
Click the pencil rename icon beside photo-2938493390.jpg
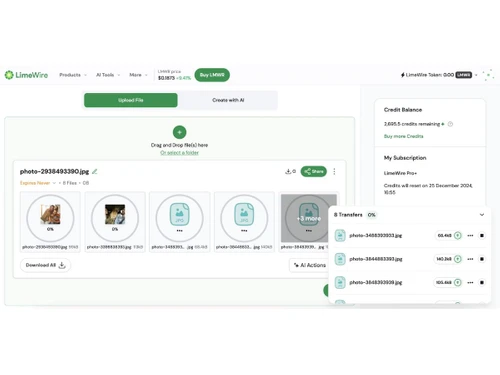click(95, 171)
